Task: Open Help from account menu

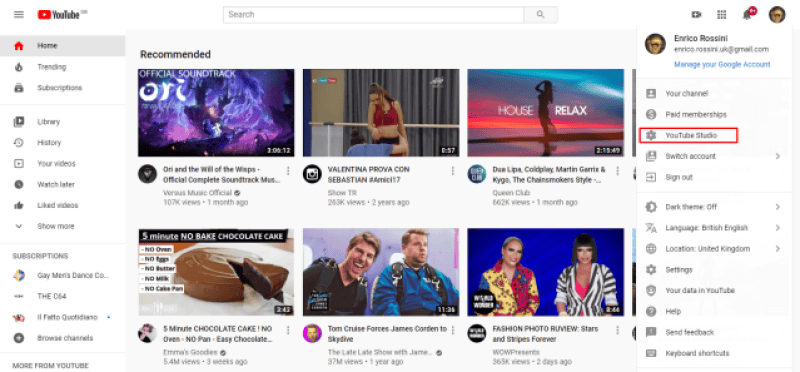Action: pyautogui.click(x=714, y=312)
